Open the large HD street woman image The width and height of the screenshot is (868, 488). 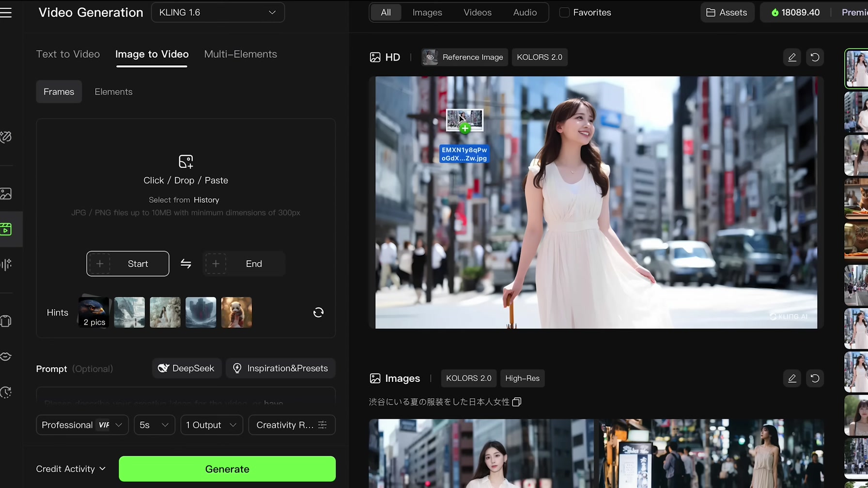click(596, 203)
